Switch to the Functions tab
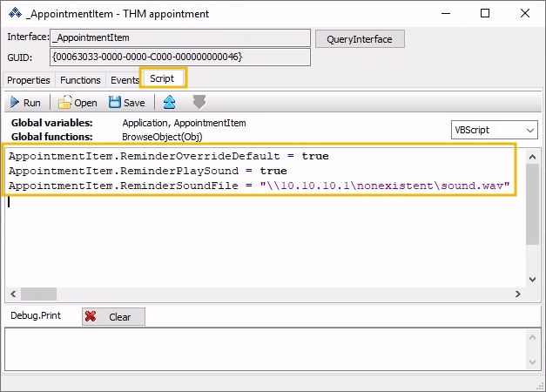This screenshot has height=392, width=546. pos(80,80)
